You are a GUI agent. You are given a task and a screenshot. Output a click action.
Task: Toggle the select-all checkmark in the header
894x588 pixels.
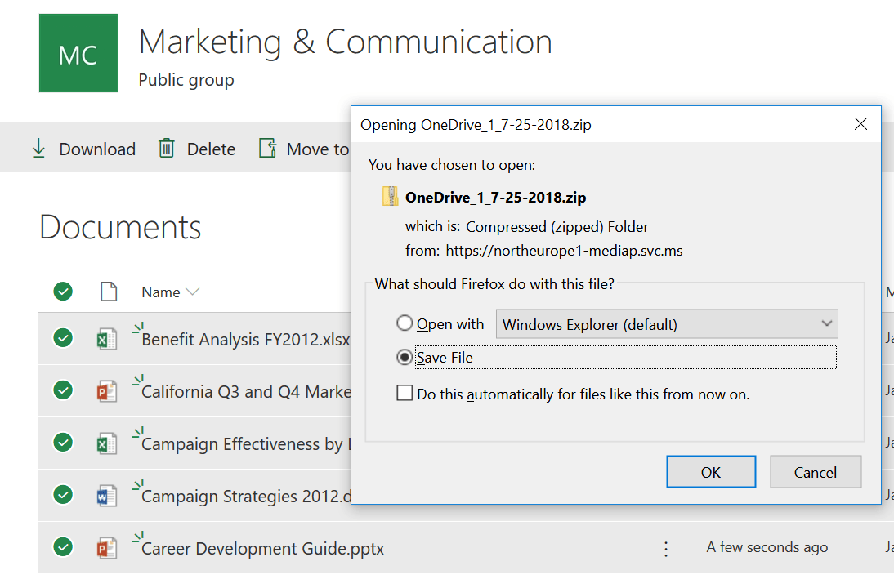63,292
